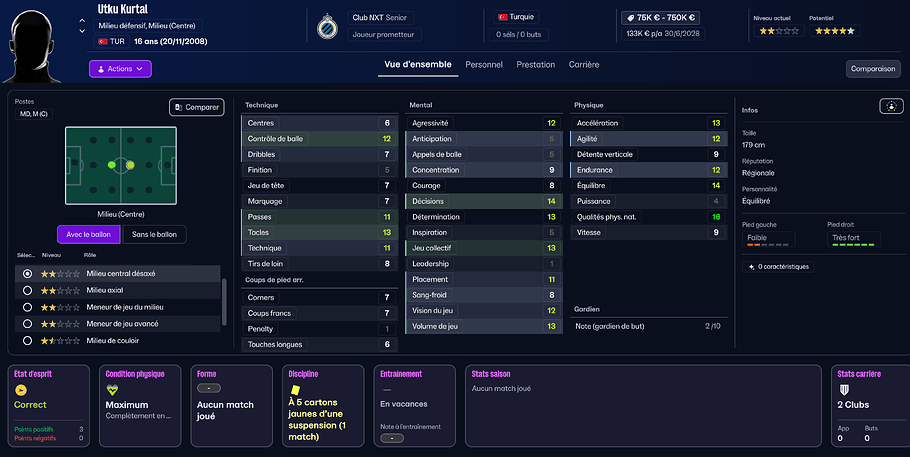The height and width of the screenshot is (457, 910).
Task: Click the player silhouette avatar
Action: pyautogui.click(x=34, y=40)
